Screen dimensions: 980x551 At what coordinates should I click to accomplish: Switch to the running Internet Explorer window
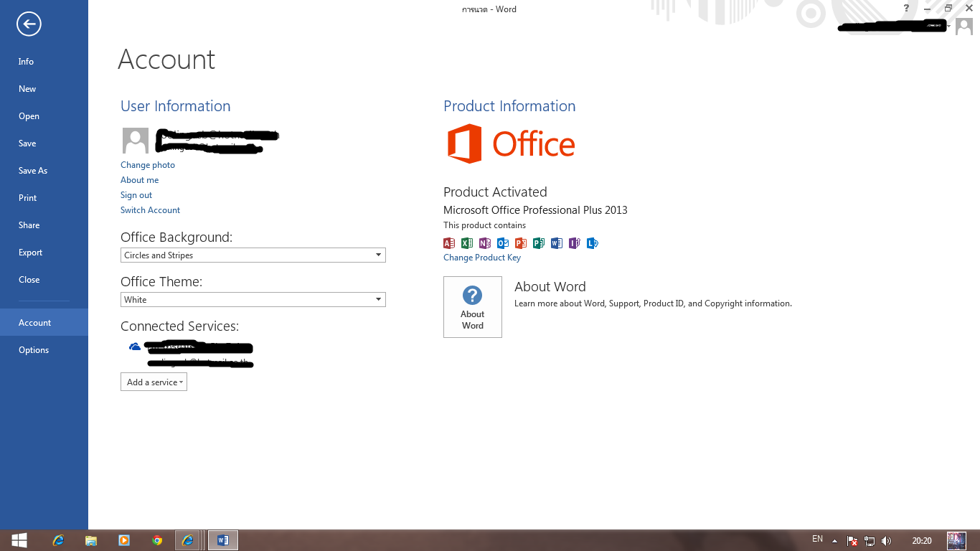189,540
